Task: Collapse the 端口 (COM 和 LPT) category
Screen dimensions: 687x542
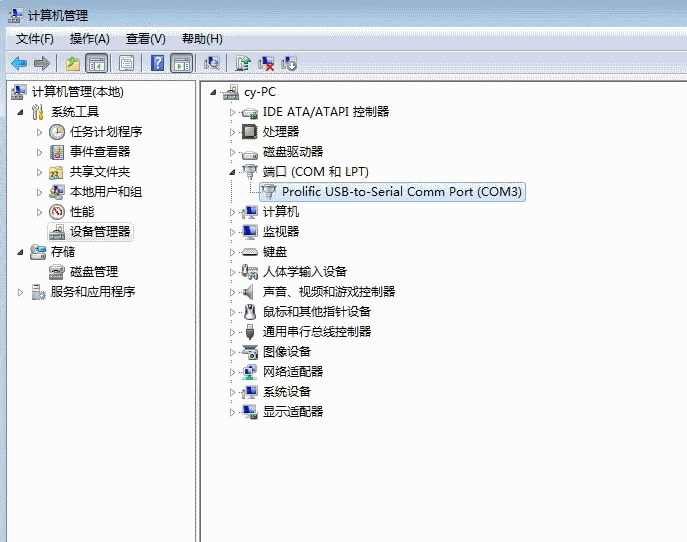Action: tap(232, 172)
